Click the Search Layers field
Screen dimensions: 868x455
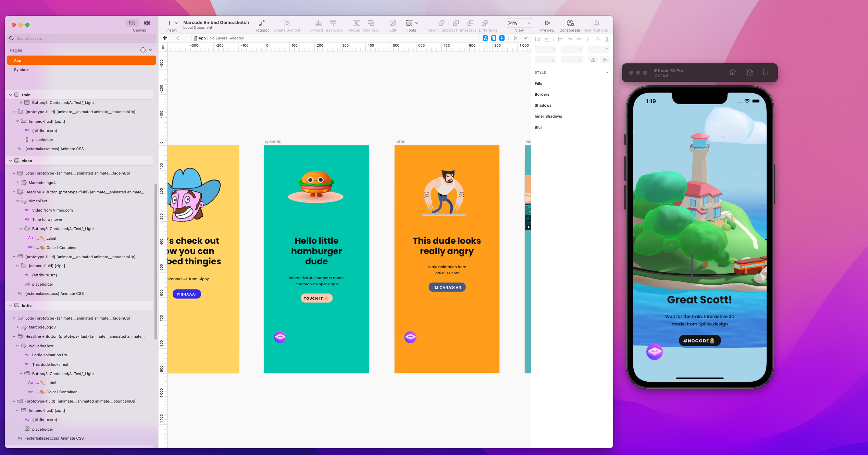click(82, 38)
